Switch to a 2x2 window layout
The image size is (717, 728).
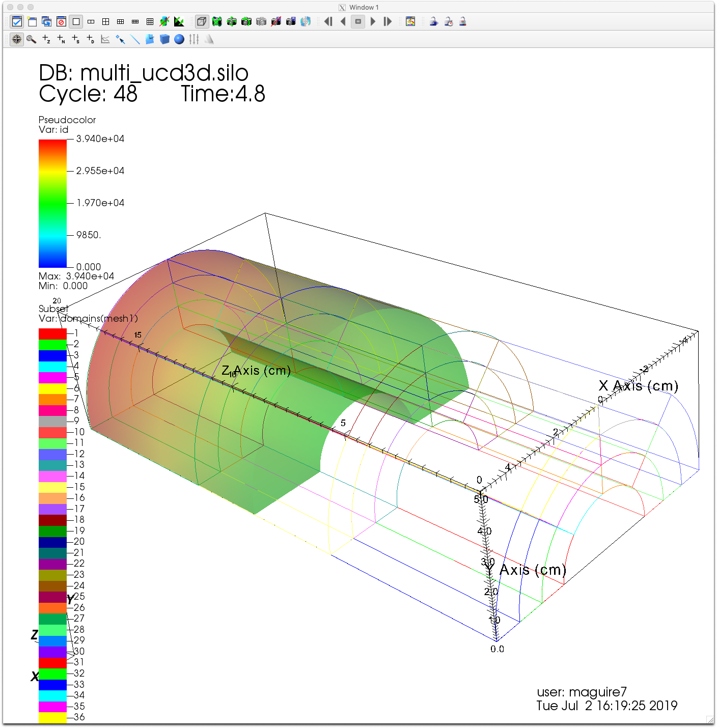coord(105,21)
